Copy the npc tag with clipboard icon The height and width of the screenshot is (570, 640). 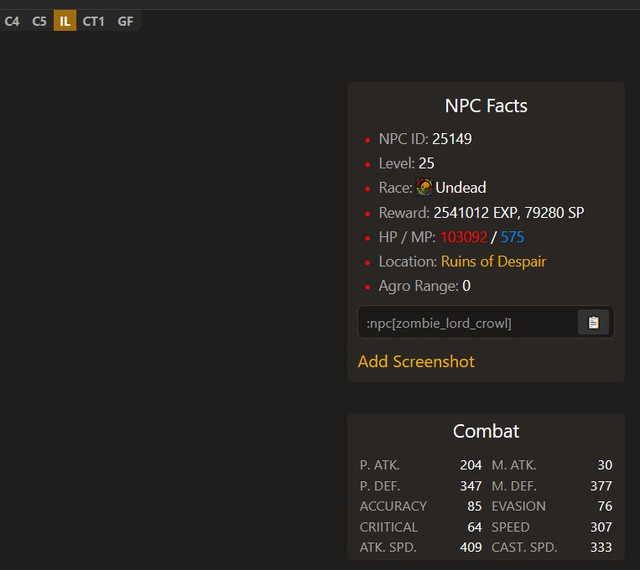(x=593, y=323)
